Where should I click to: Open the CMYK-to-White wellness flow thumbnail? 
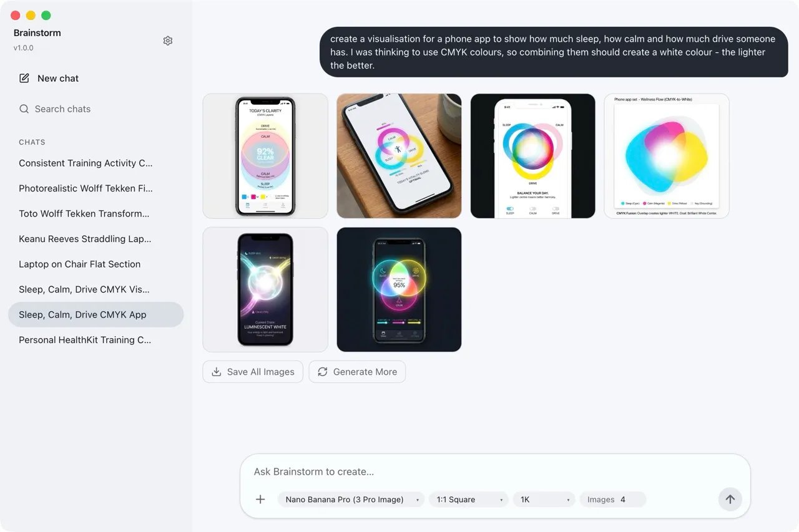(667, 156)
